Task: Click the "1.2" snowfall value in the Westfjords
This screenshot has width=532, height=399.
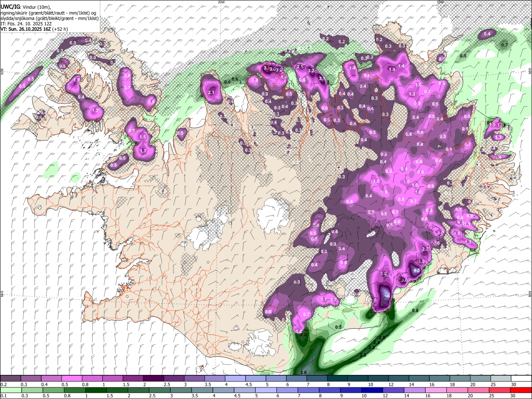Action: click(x=95, y=111)
